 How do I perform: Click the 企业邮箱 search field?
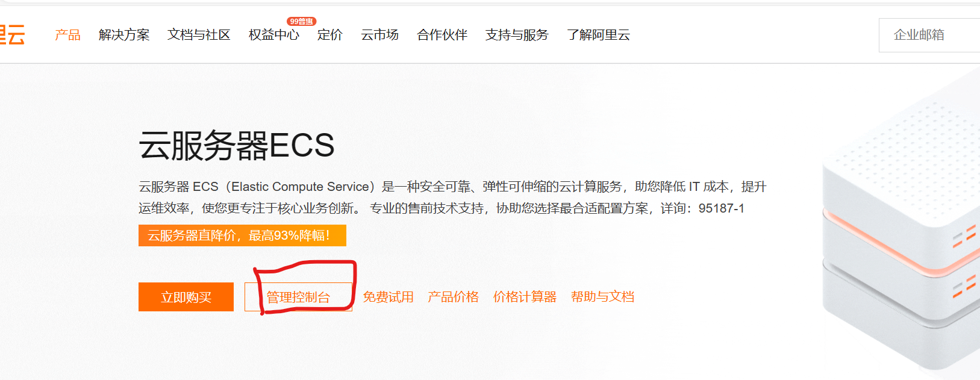click(929, 35)
